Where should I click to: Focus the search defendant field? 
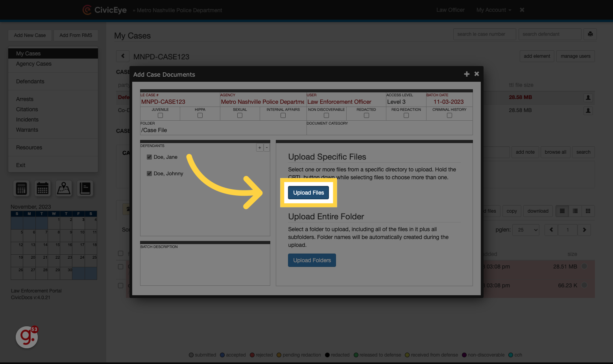point(550,34)
